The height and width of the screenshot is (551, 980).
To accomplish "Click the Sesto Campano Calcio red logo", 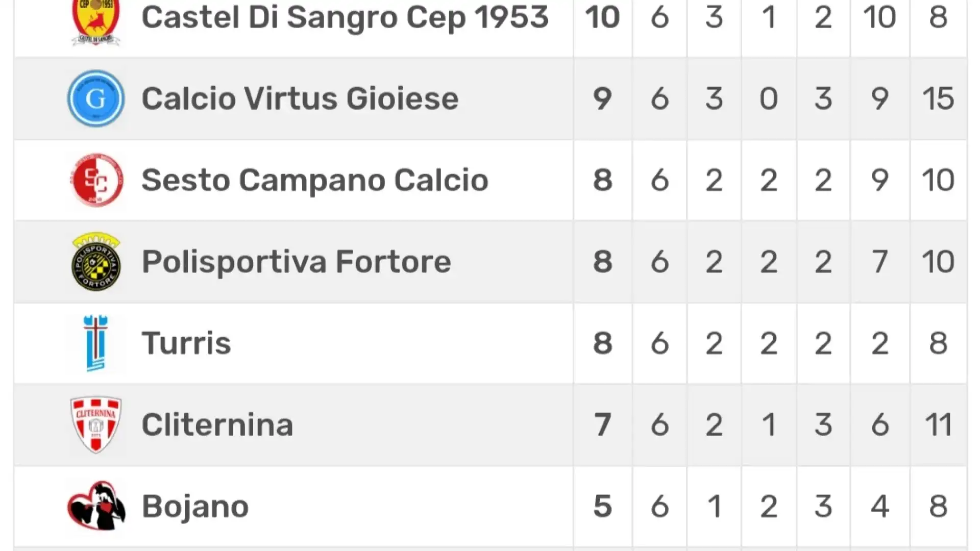I will (x=96, y=180).
